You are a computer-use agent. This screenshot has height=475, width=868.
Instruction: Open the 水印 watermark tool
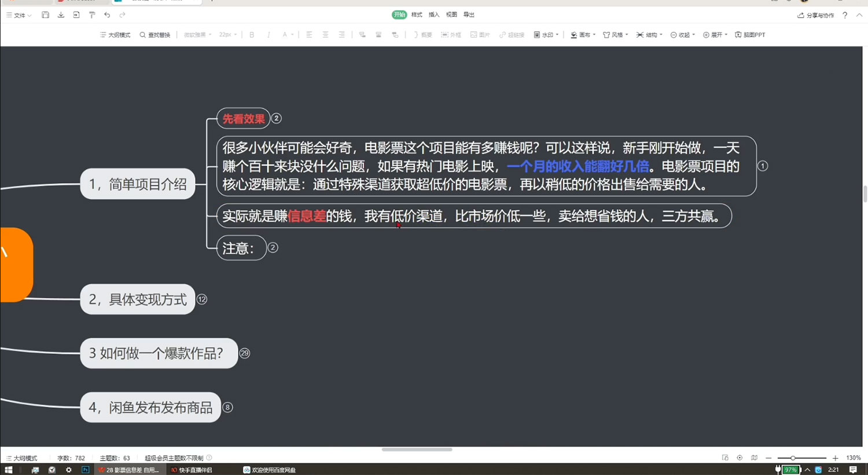[545, 35]
